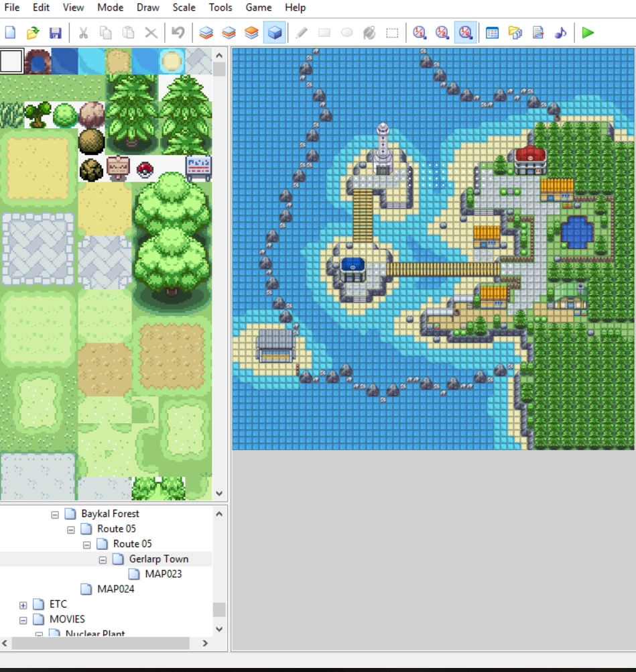Pick the sun-on-water tile
The image size is (636, 672).
[x=172, y=61]
